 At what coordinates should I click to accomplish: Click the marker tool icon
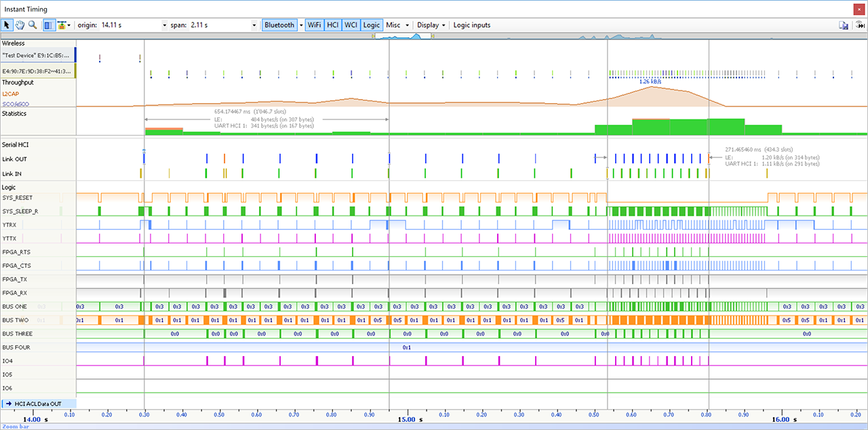point(61,25)
